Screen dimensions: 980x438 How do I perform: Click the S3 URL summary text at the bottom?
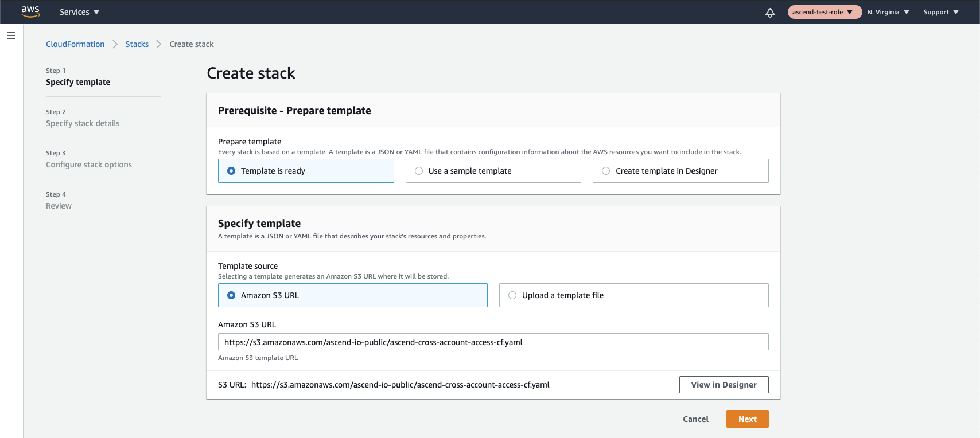point(384,385)
